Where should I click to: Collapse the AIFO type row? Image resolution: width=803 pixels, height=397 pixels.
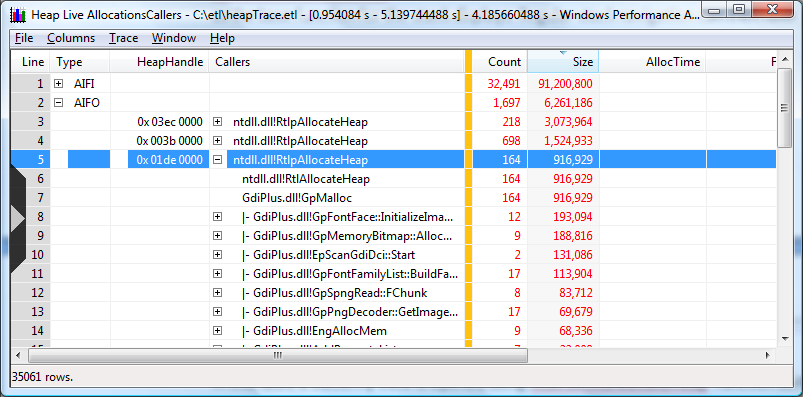58,102
